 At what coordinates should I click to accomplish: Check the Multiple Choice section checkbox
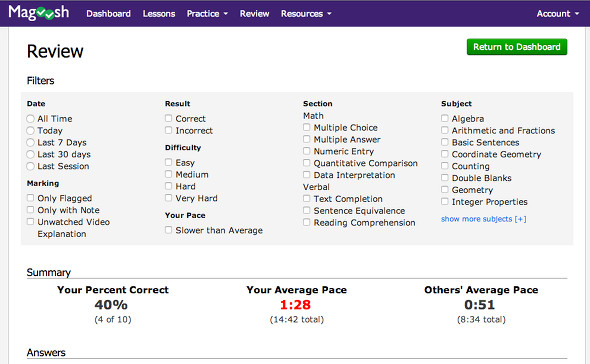click(307, 127)
